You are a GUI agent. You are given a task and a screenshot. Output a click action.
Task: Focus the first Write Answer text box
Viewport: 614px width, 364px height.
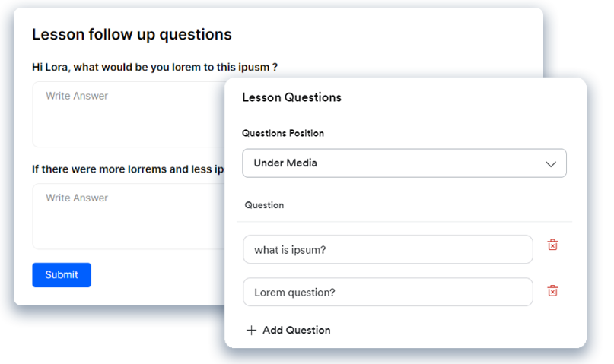129,114
